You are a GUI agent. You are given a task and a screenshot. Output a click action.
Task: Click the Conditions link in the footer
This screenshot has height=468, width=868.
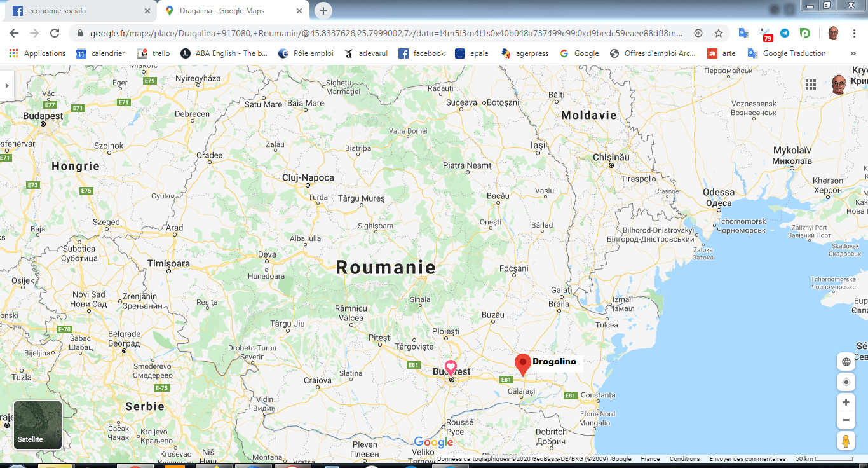coord(684,459)
